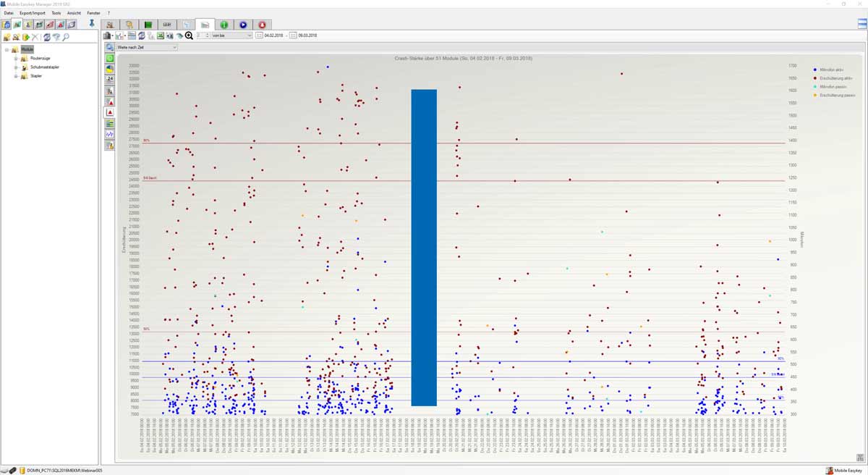Screen dimensions: 868x475
Task: Click the blue icon at top right corner
Action: point(861,24)
